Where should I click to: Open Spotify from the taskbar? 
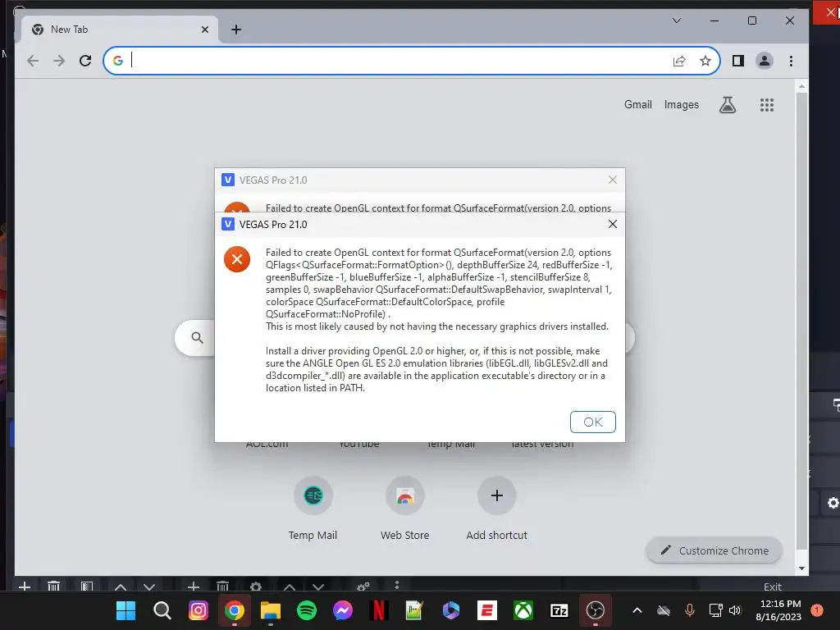(x=307, y=610)
